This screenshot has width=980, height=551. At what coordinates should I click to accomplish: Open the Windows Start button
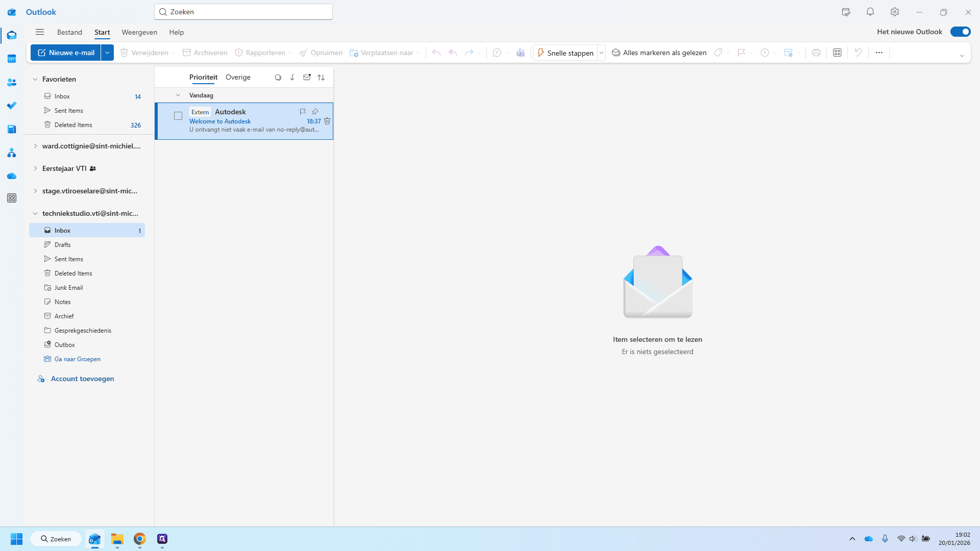[x=16, y=539]
